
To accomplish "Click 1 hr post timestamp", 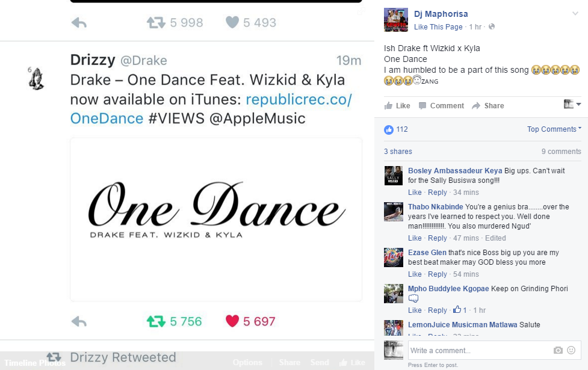I will (x=475, y=27).
